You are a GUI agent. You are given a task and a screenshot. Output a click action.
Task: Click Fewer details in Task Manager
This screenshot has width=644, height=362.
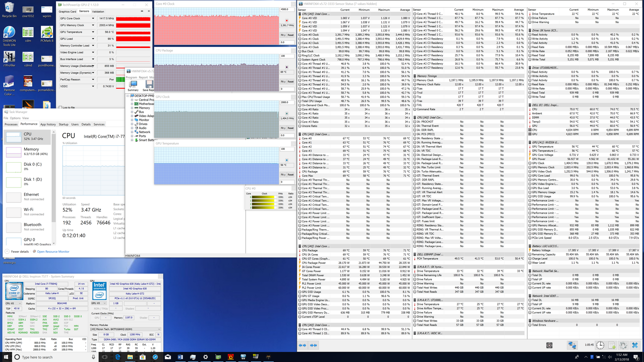pos(17,252)
